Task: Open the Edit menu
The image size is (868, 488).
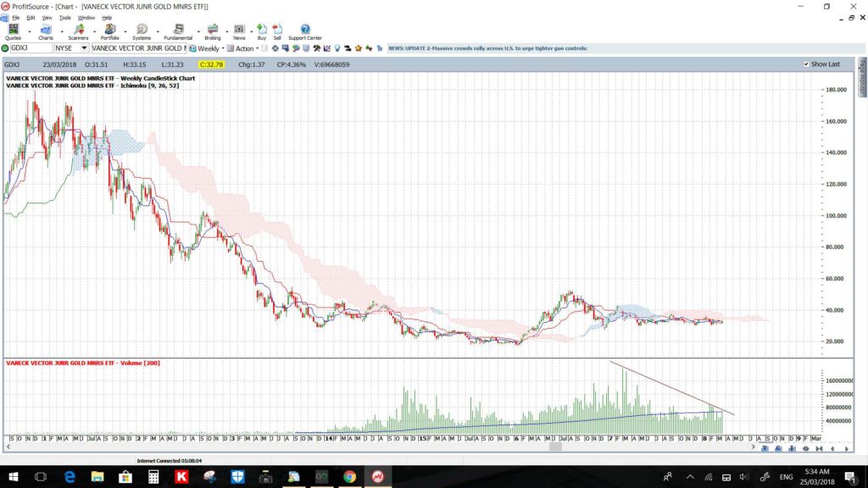Action: click(x=31, y=18)
